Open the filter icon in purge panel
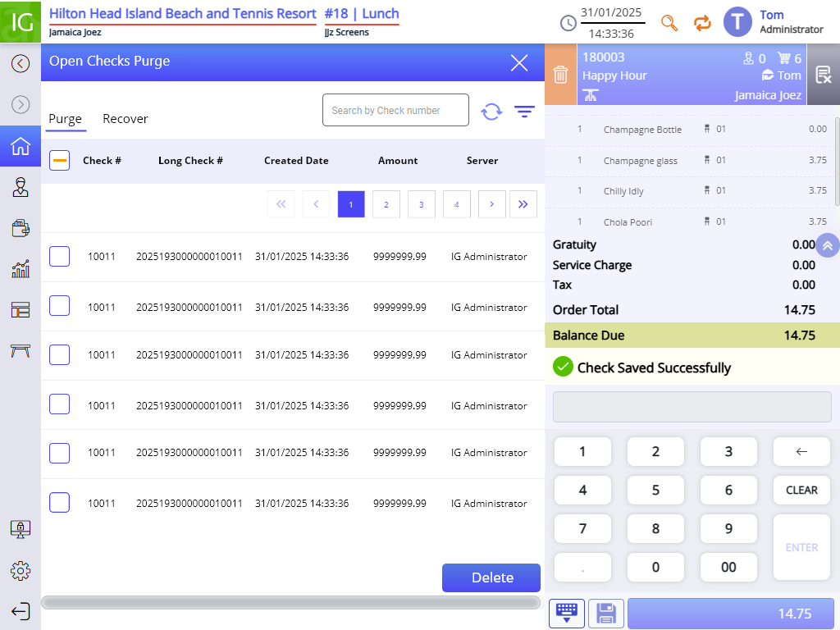840x630 pixels. point(524,112)
